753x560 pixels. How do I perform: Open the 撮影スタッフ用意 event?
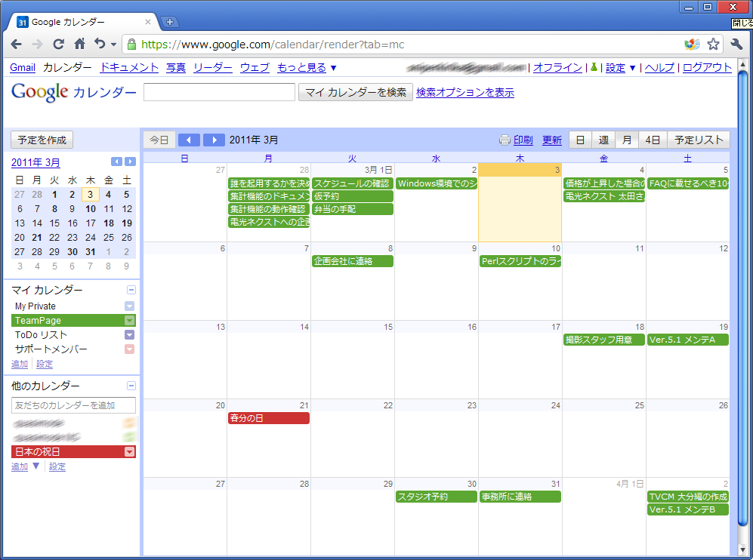pos(604,340)
